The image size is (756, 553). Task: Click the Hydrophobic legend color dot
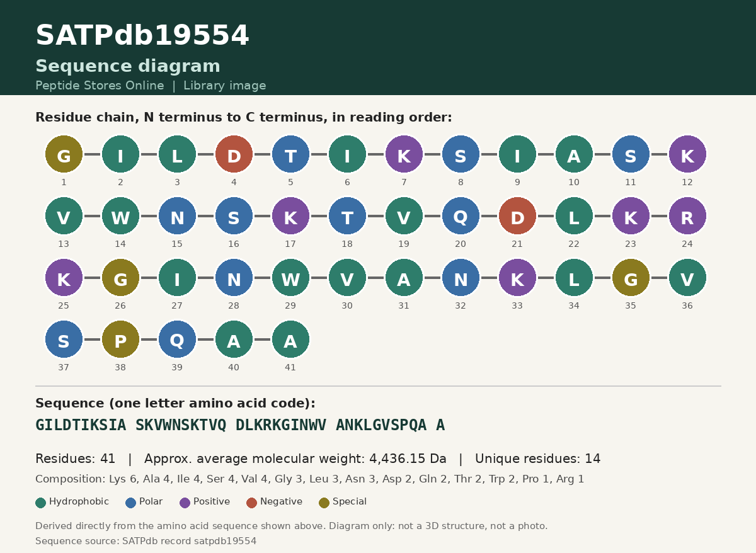tap(41, 503)
